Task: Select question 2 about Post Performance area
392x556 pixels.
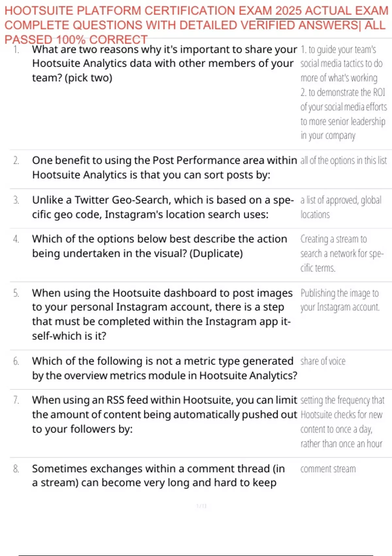Action: 164,167
